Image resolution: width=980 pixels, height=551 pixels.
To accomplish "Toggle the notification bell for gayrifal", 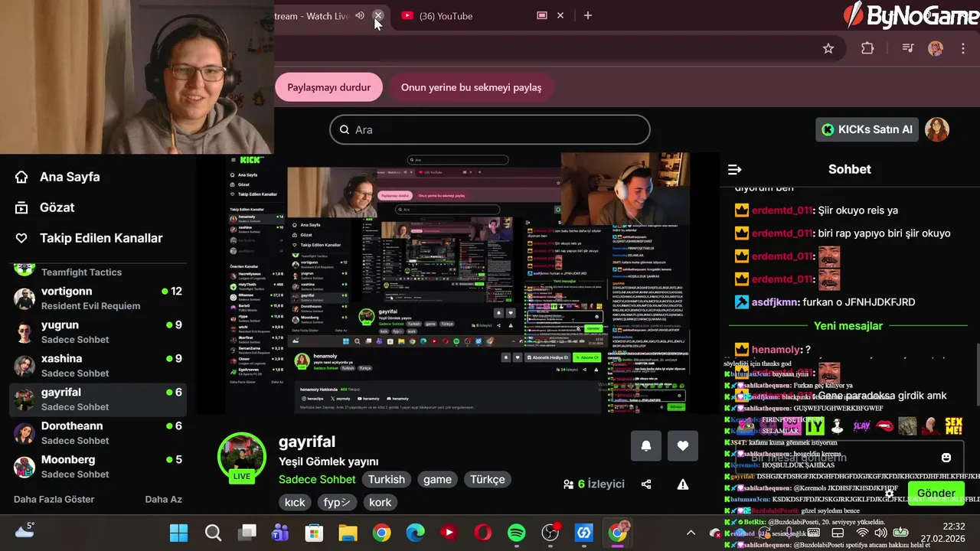I will click(x=646, y=446).
